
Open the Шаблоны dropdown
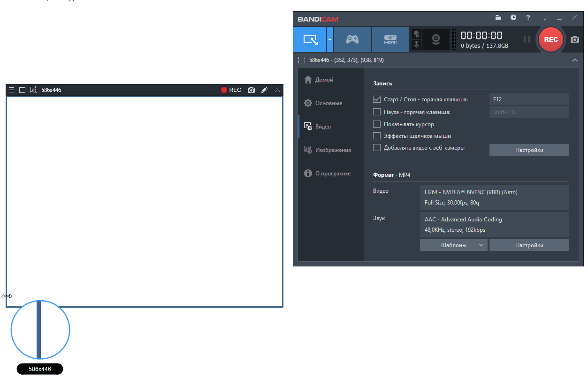[x=453, y=245]
